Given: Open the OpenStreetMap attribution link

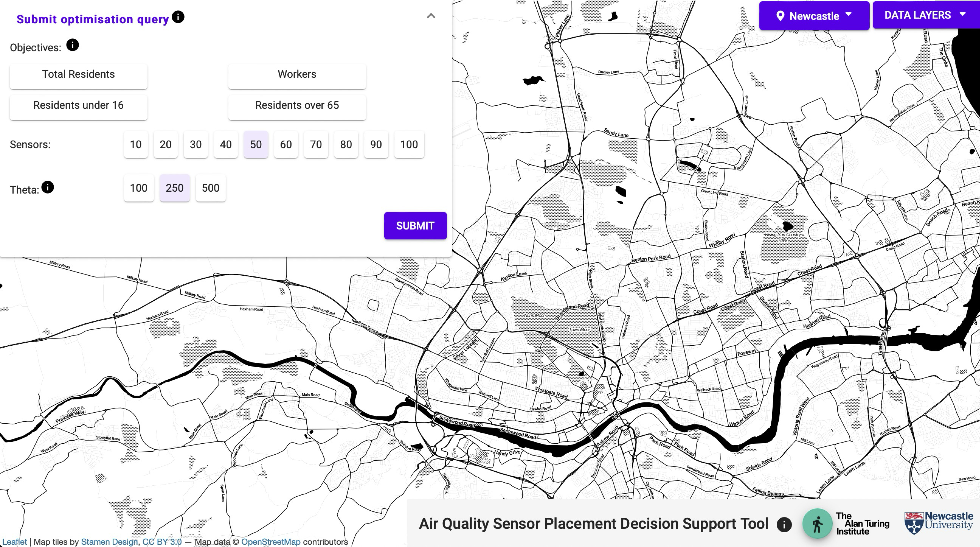Looking at the screenshot, I should pyautogui.click(x=271, y=542).
